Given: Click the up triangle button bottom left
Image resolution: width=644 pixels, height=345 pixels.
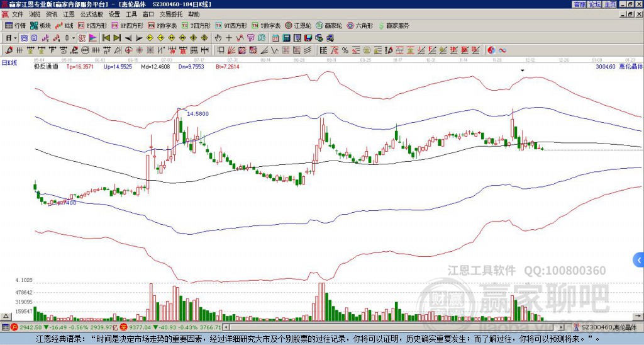Looking at the screenshot, I should [x=6, y=316].
